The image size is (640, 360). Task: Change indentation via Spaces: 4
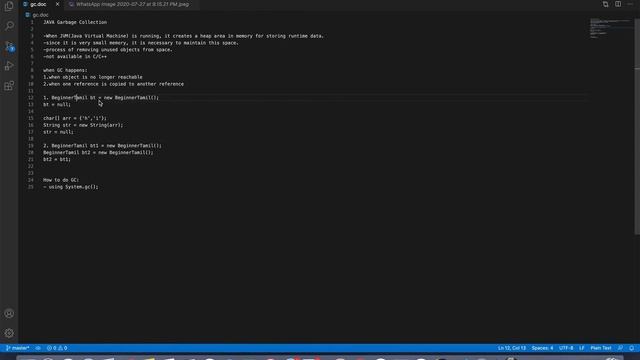click(x=542, y=348)
